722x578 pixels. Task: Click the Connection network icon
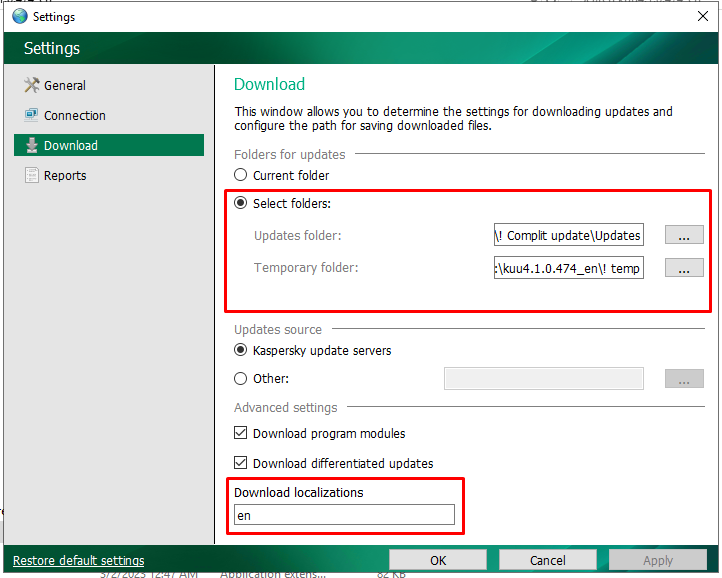coord(31,115)
